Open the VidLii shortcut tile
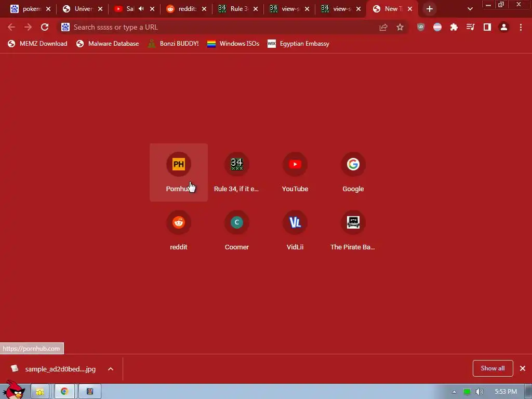 (295, 231)
